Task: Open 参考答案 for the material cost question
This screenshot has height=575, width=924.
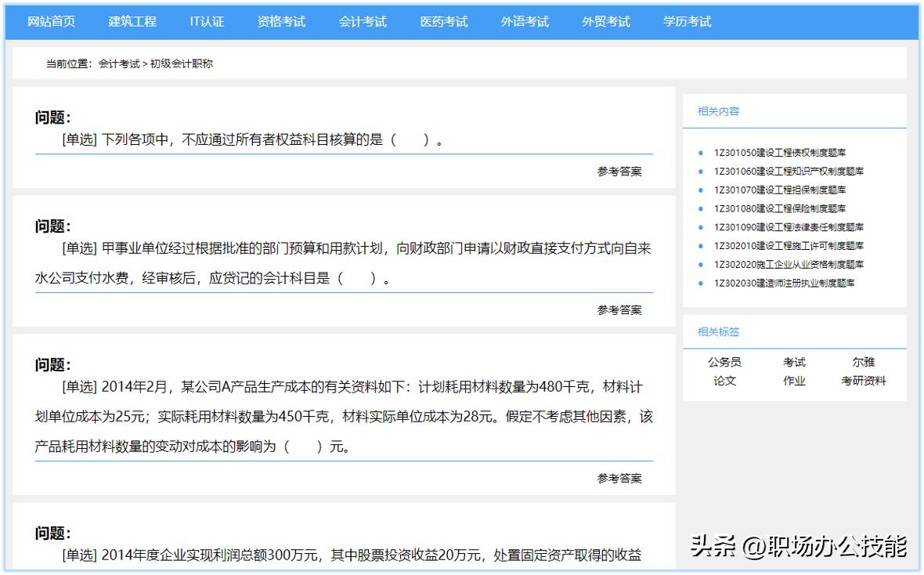Action: point(618,478)
